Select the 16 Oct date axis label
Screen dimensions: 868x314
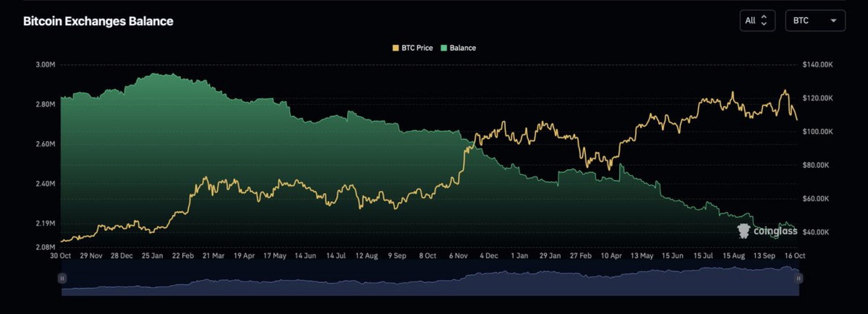click(x=794, y=256)
